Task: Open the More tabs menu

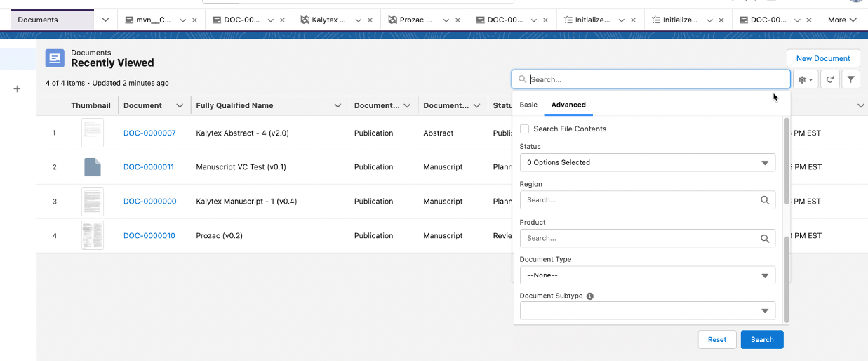Action: (x=842, y=20)
